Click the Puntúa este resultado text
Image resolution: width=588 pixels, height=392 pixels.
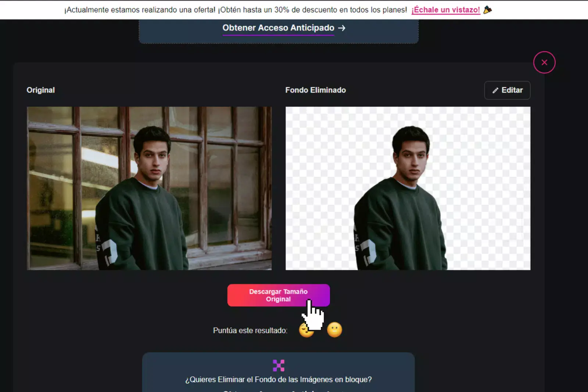pyautogui.click(x=250, y=330)
